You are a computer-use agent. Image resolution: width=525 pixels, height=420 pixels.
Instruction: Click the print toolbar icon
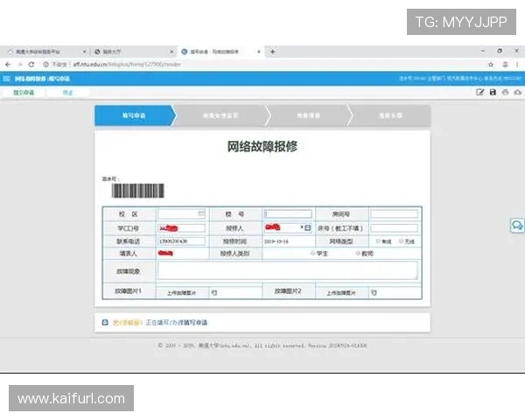pos(505,92)
